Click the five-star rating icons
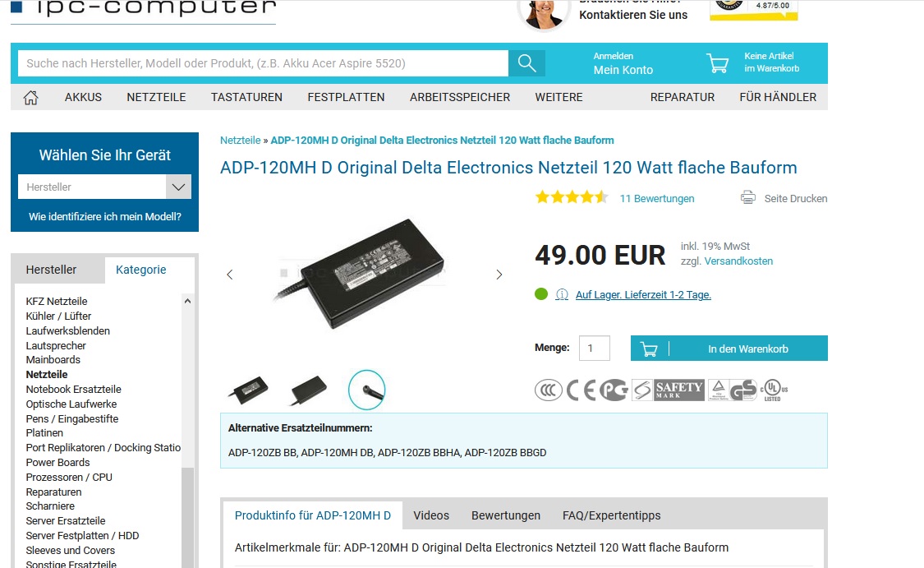This screenshot has height=568, width=924. coord(571,197)
